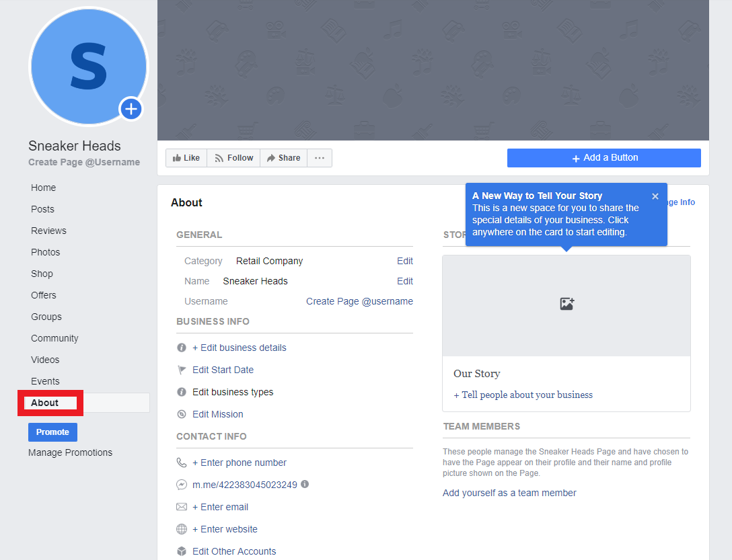Click the globe website icon
The width and height of the screenshot is (732, 560).
coord(182,529)
